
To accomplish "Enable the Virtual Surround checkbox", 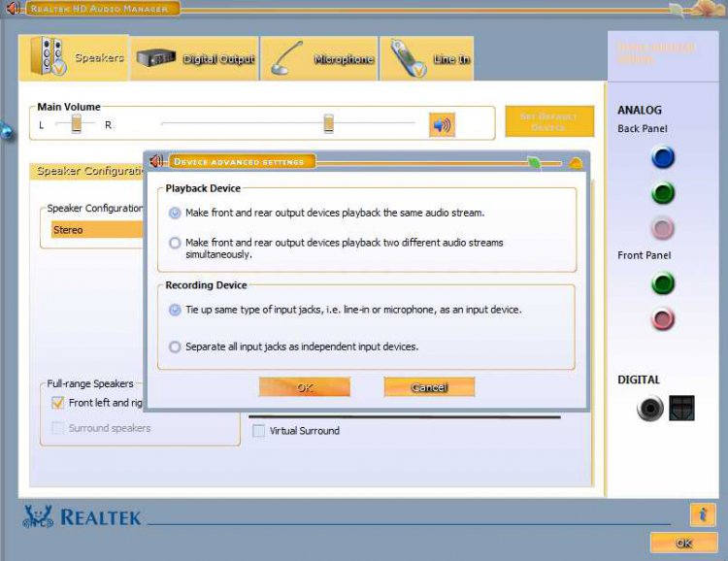I will (258, 431).
